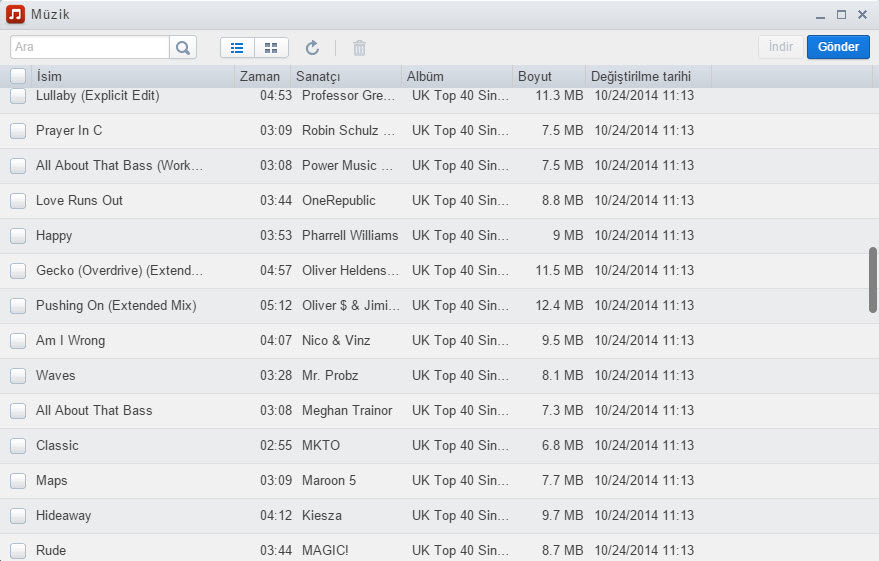The height and width of the screenshot is (561, 879).
Task: Sort by the İsim column header
Action: pyautogui.click(x=133, y=76)
